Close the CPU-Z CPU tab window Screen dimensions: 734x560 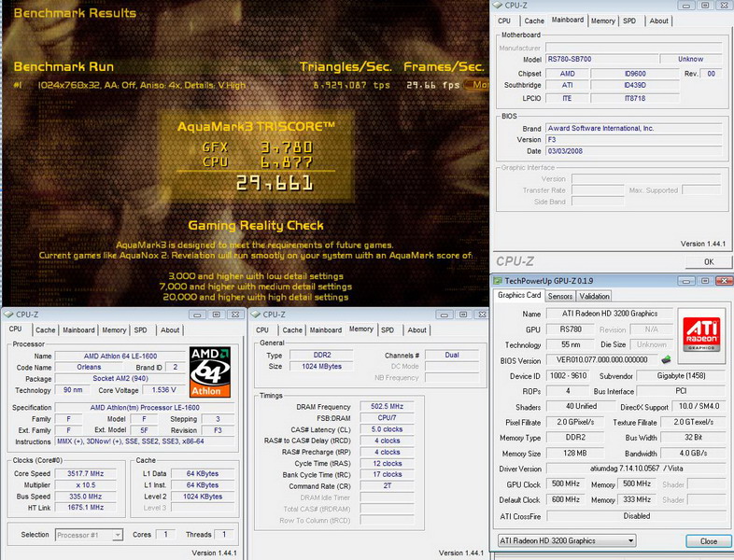(x=235, y=315)
